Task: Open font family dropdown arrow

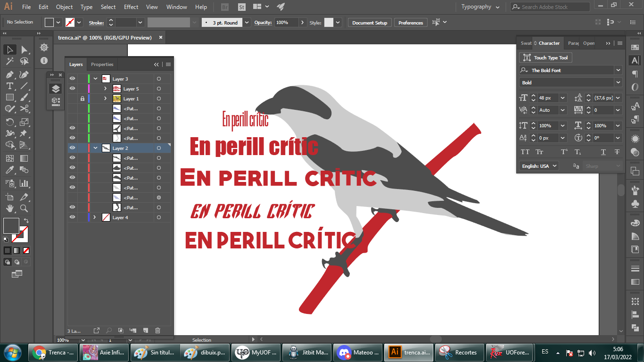Action: click(x=618, y=70)
